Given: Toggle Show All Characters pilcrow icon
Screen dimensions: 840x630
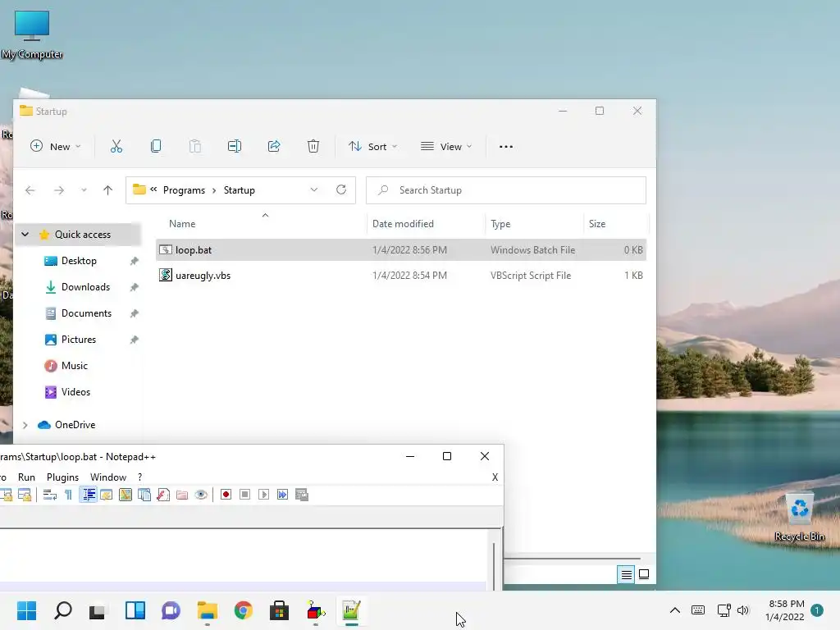Looking at the screenshot, I should (x=69, y=495).
